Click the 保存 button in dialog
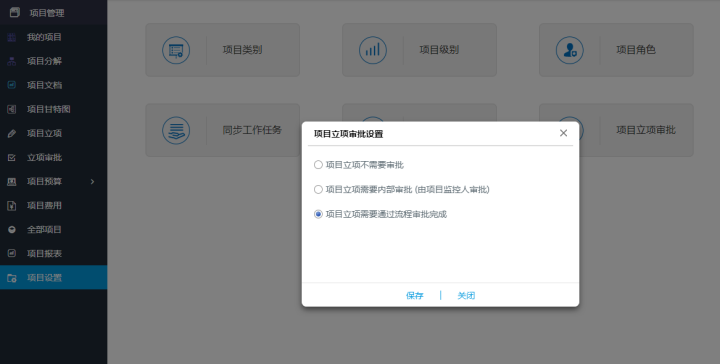720x364 pixels. [415, 296]
